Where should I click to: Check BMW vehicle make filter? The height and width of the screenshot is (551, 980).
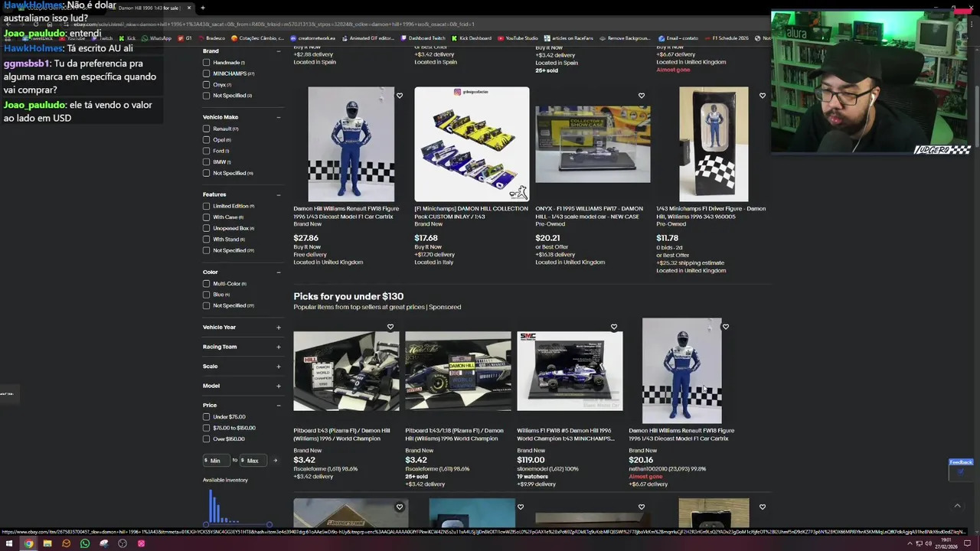tap(206, 162)
